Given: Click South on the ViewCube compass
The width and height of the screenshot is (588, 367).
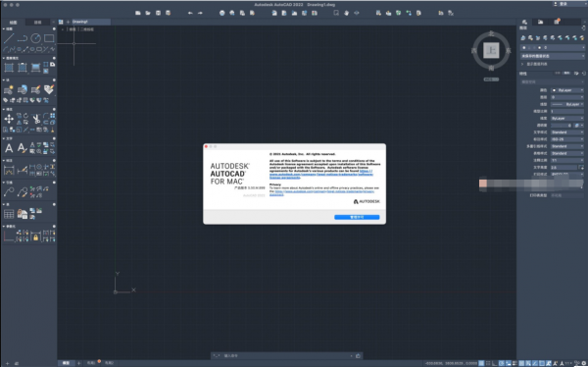Looking at the screenshot, I should point(491,68).
